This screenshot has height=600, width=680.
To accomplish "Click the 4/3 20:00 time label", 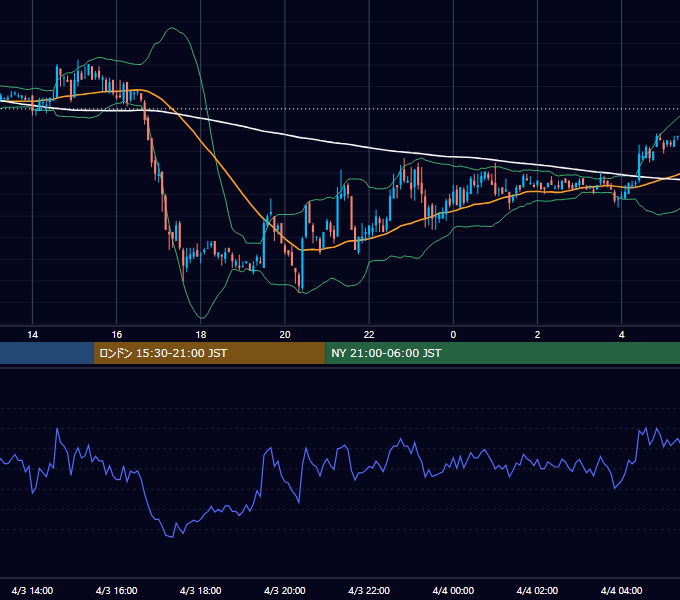I will [285, 590].
